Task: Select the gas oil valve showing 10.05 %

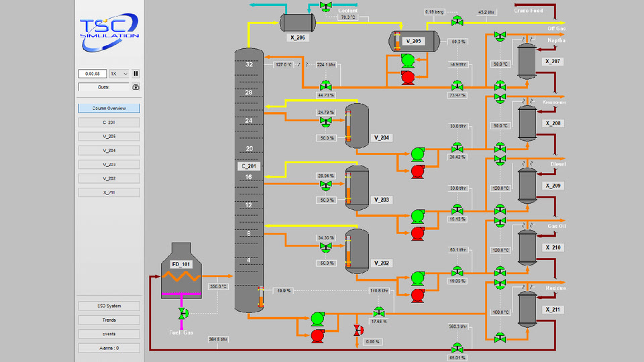Action: coord(457,271)
